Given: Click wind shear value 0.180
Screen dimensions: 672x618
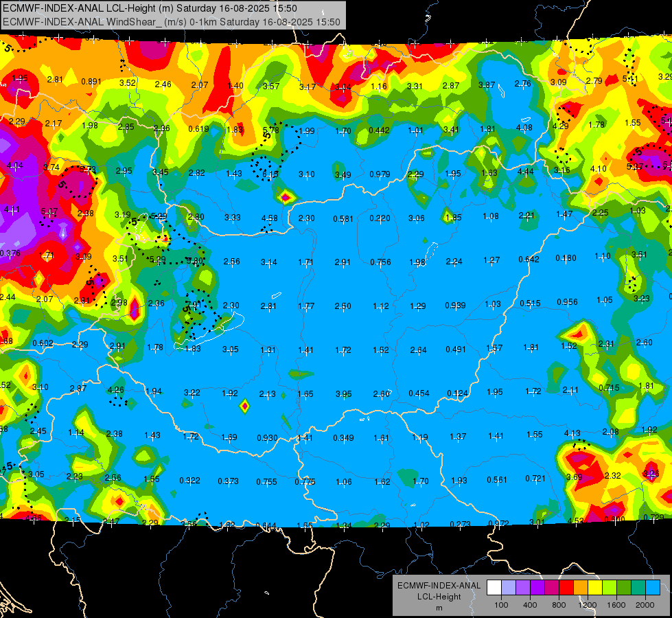Looking at the screenshot, I should pos(566,258).
